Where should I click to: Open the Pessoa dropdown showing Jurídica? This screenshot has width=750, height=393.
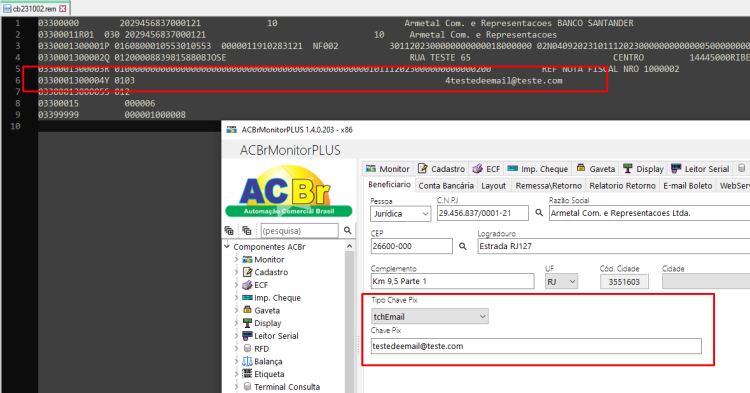(400, 214)
